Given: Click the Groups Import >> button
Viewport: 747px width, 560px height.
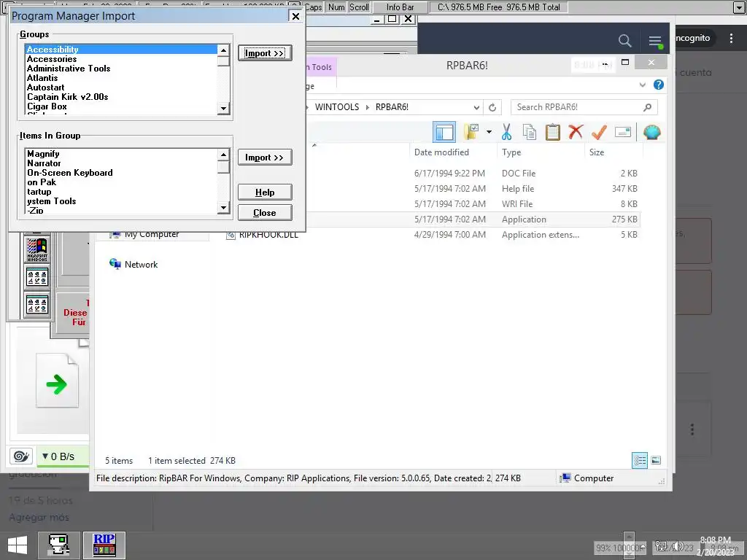Looking at the screenshot, I should click(265, 52).
